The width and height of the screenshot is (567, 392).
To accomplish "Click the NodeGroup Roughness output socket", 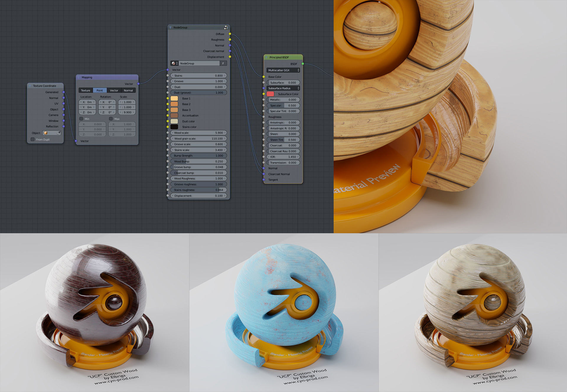I will tap(230, 40).
